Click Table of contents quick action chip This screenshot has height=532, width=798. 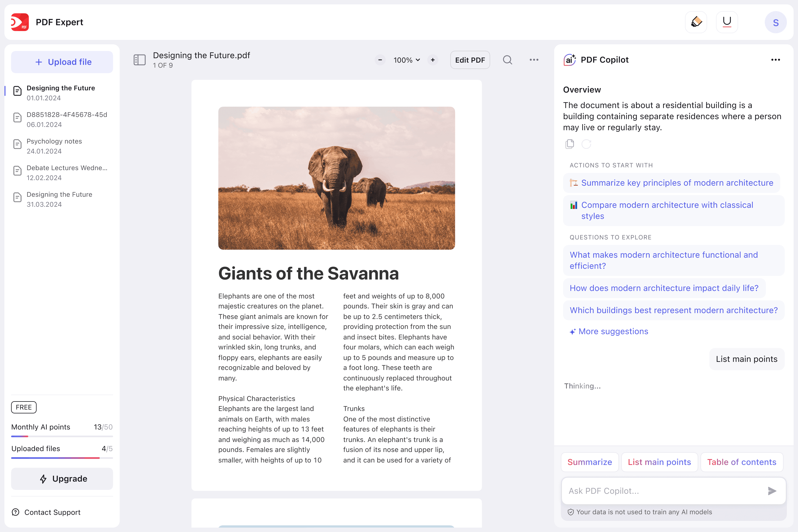742,462
